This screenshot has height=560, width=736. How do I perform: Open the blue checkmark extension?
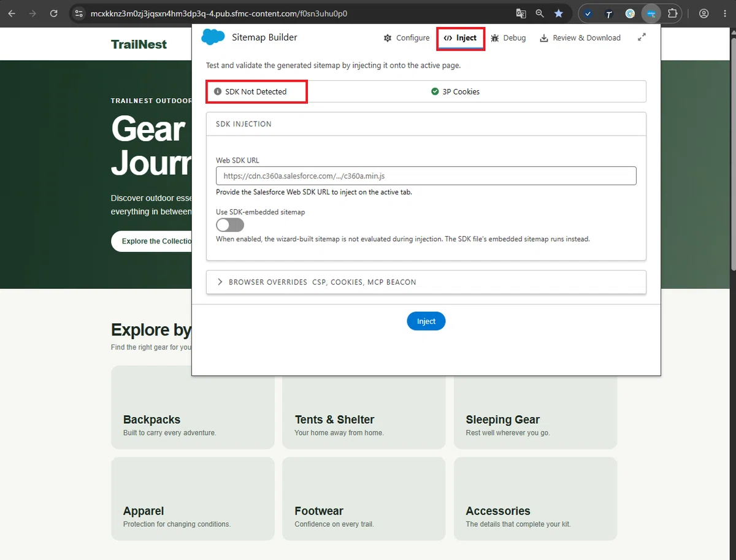(588, 13)
